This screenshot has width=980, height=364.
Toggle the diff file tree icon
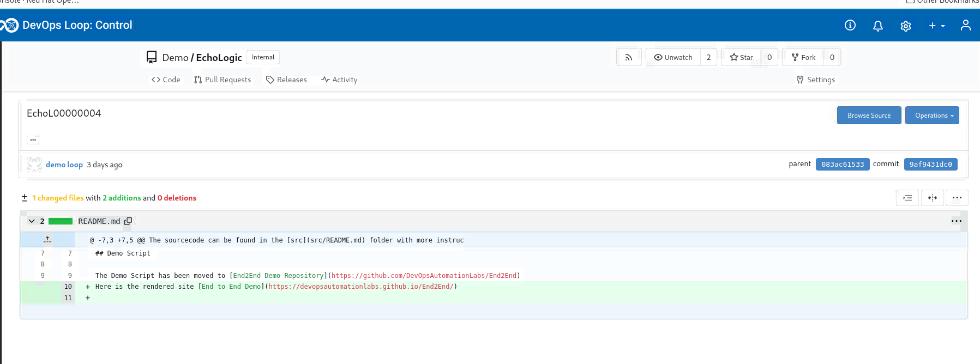coord(907,198)
